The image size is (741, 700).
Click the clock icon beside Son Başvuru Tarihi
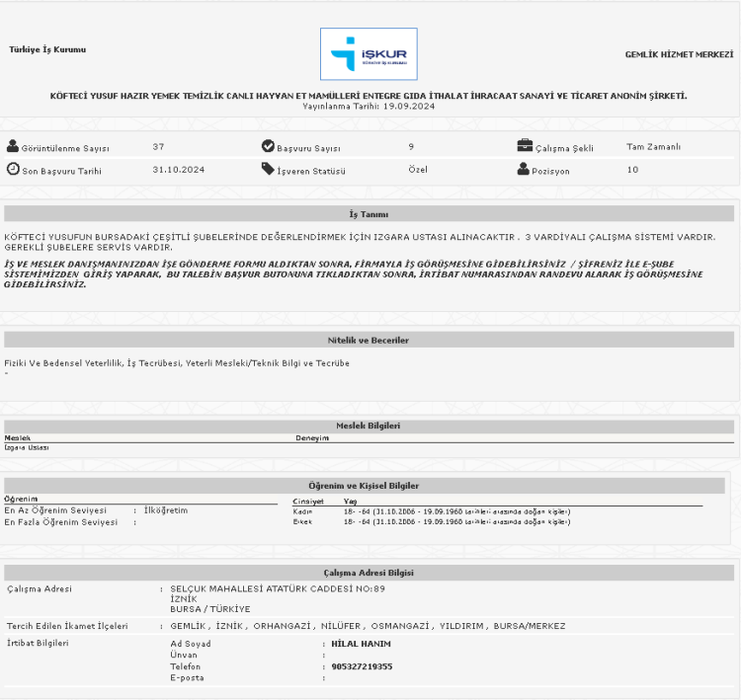(13, 169)
